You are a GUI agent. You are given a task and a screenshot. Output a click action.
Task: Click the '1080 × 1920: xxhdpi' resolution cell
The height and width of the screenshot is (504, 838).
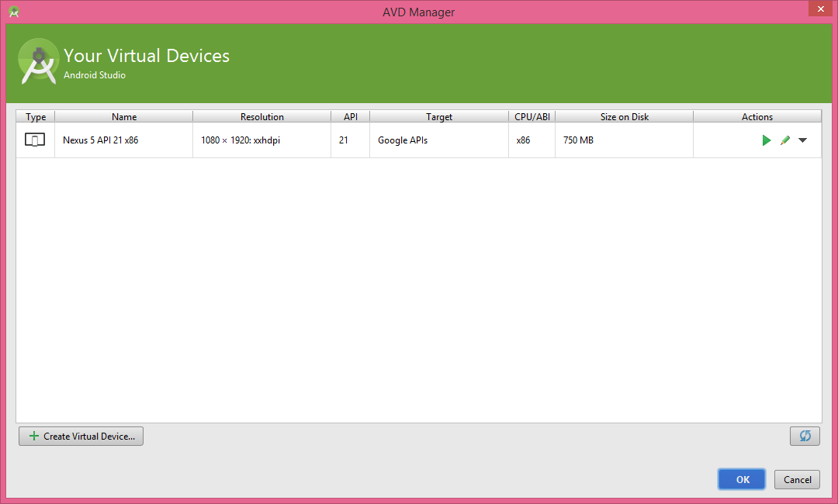point(262,140)
